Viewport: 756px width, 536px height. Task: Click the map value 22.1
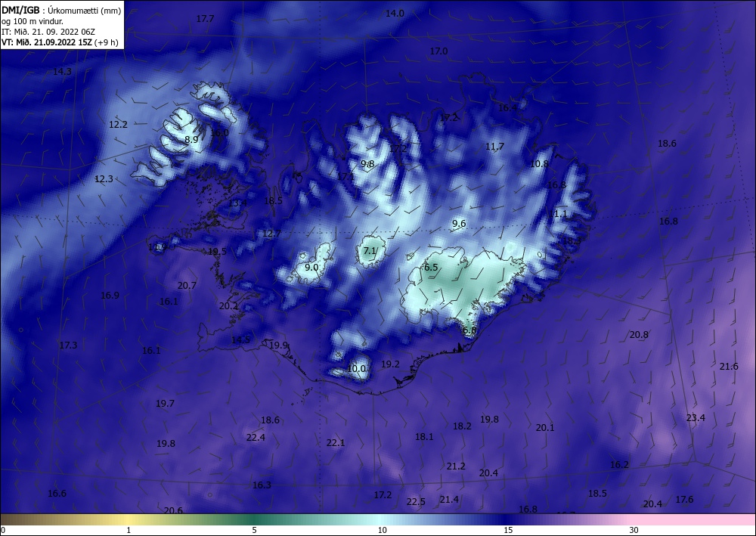[x=336, y=443]
